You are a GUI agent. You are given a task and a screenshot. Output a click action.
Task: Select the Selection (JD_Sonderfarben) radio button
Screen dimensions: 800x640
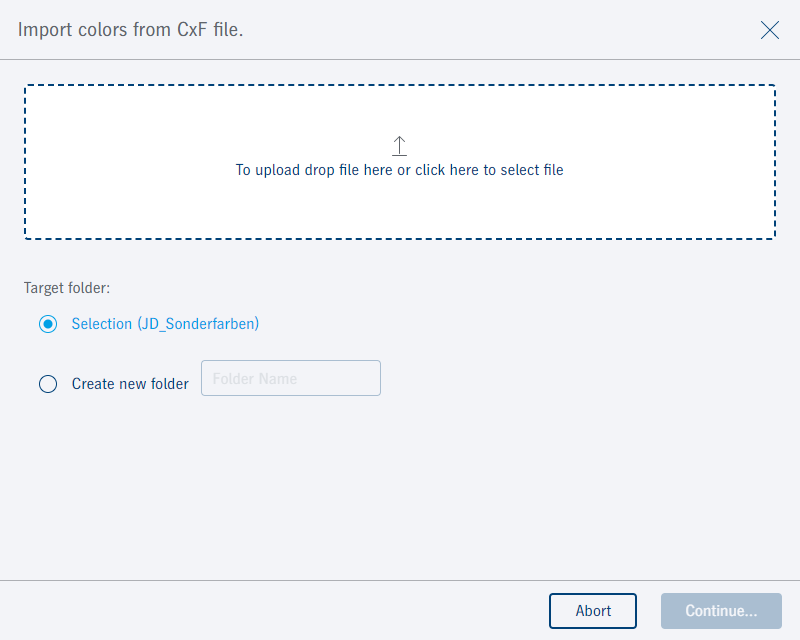click(x=48, y=324)
